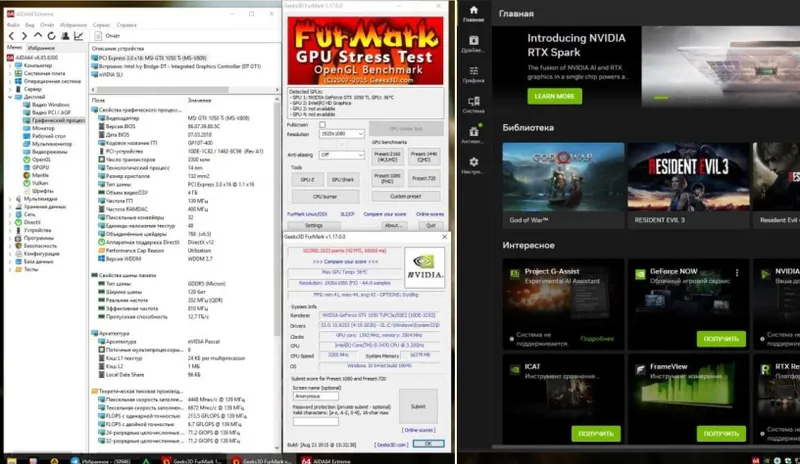Open AIDA64 graph chart toolbar icon
This screenshot has height=464, width=800.
pyautogui.click(x=78, y=36)
